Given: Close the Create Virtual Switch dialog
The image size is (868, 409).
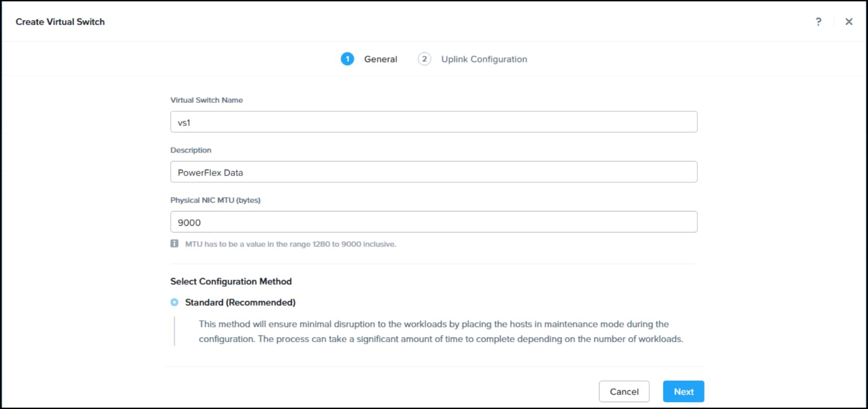Looking at the screenshot, I should point(849,21).
